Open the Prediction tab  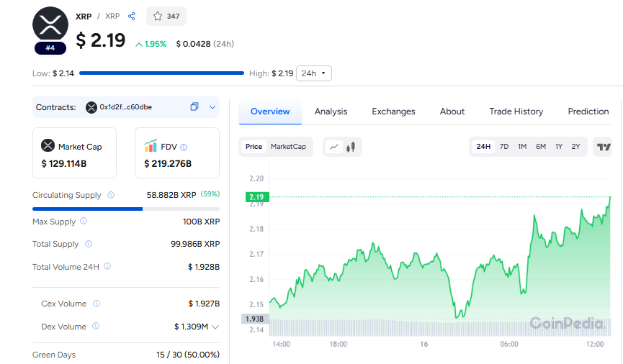(588, 112)
